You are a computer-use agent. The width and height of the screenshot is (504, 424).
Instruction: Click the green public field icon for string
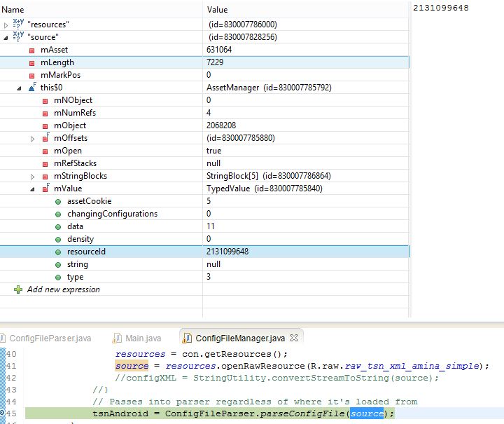coord(58,265)
